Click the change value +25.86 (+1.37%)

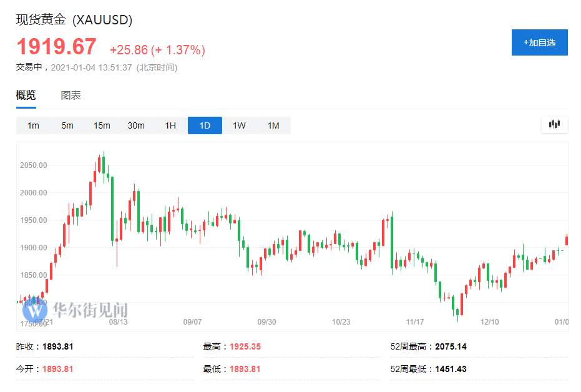(x=157, y=50)
